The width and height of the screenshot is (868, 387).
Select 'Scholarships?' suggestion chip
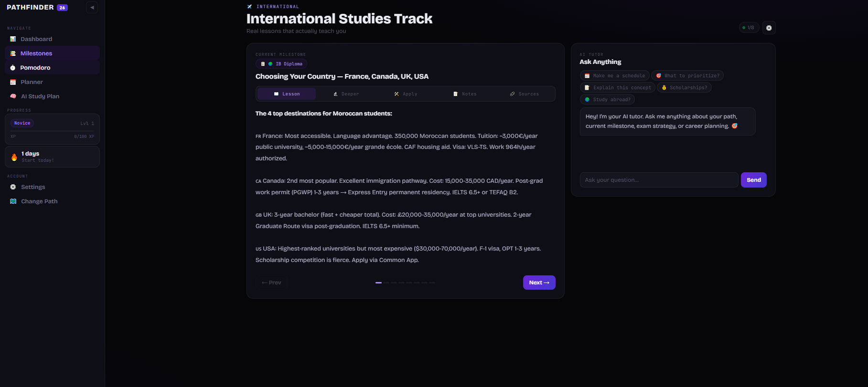pyautogui.click(x=684, y=88)
